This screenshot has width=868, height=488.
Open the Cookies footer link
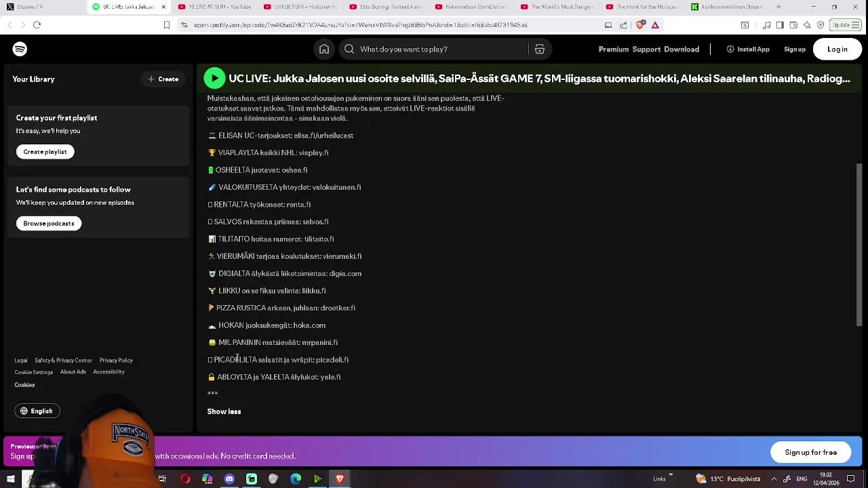coord(24,385)
